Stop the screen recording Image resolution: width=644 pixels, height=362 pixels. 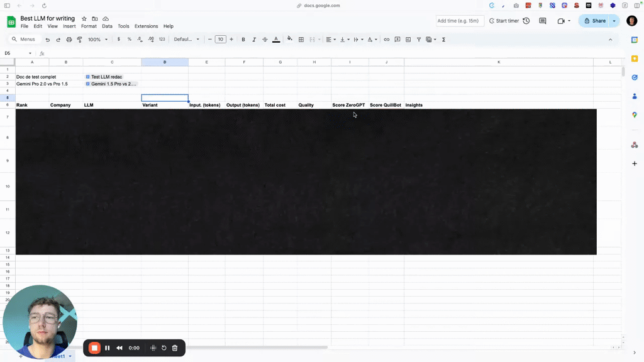tap(94, 348)
